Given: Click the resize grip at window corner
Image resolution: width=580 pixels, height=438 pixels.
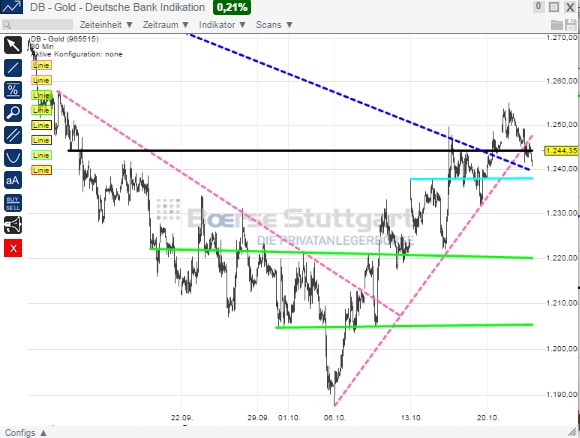Looking at the screenshot, I should 573,432.
